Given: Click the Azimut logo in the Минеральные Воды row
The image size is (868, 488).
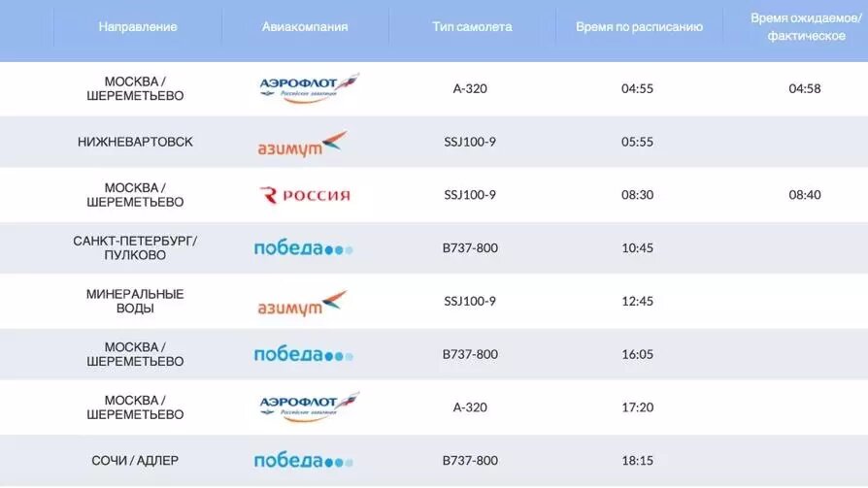Looking at the screenshot, I should click(x=303, y=304).
